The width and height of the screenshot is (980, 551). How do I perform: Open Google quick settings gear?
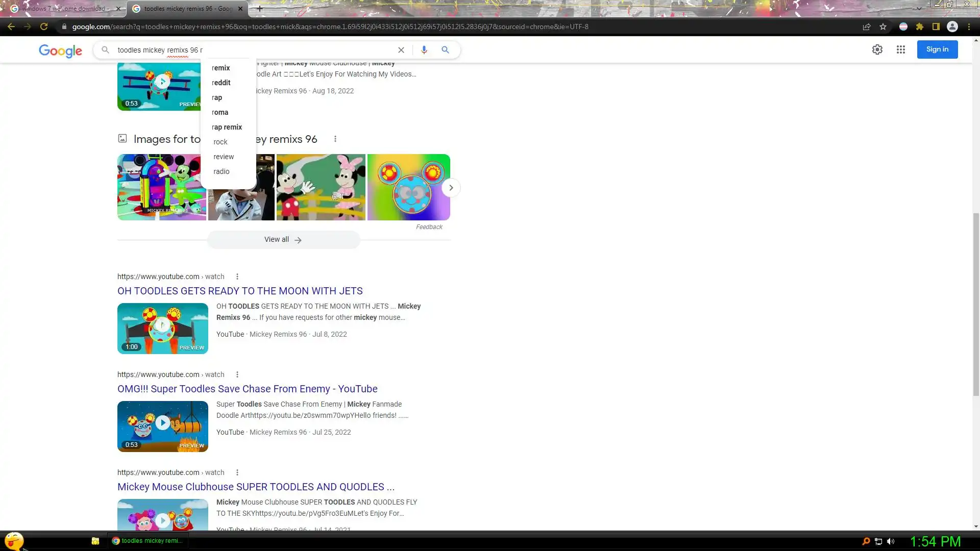pos(877,49)
